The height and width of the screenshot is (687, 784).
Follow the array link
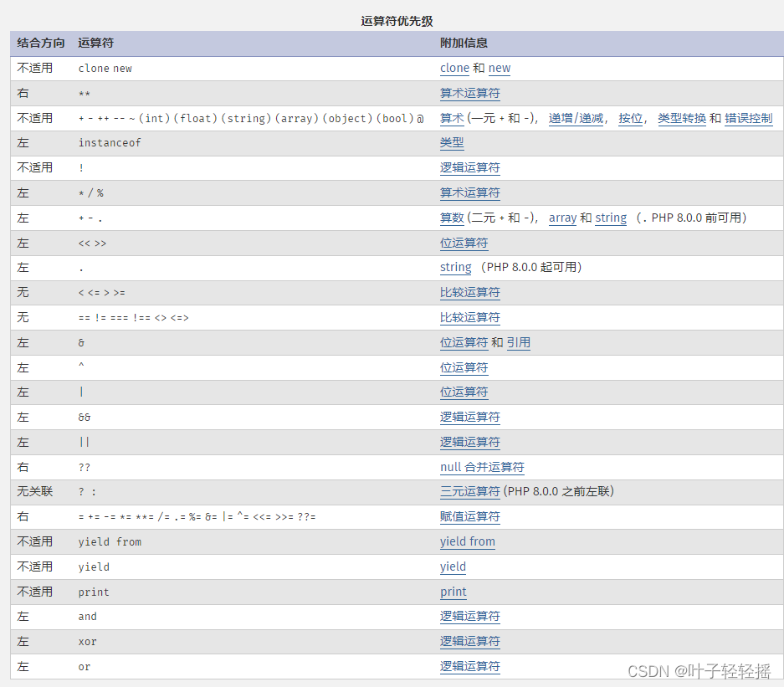[x=562, y=218]
